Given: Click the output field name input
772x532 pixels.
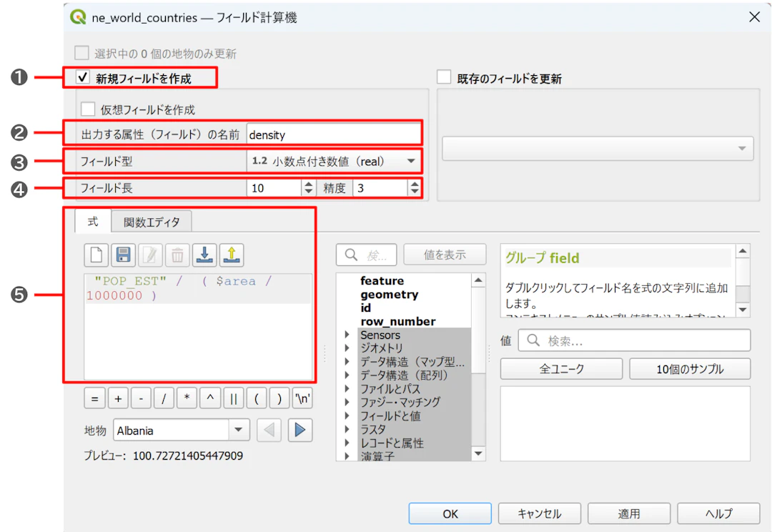Looking at the screenshot, I should pyautogui.click(x=333, y=134).
